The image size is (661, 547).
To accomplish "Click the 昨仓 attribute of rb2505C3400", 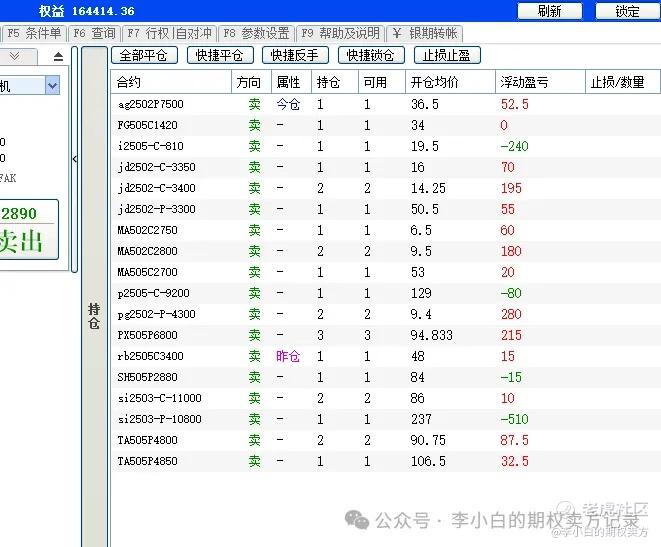I will pos(288,356).
